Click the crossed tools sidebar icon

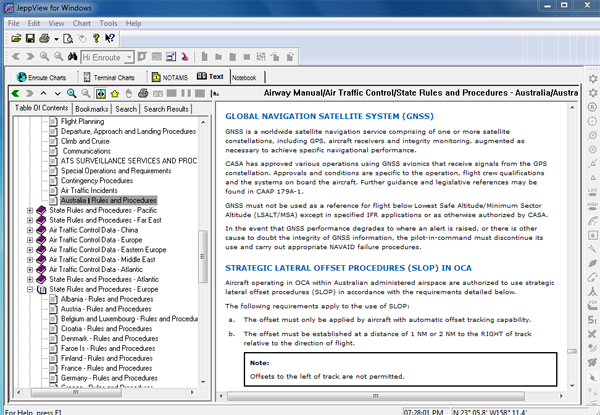click(x=592, y=334)
